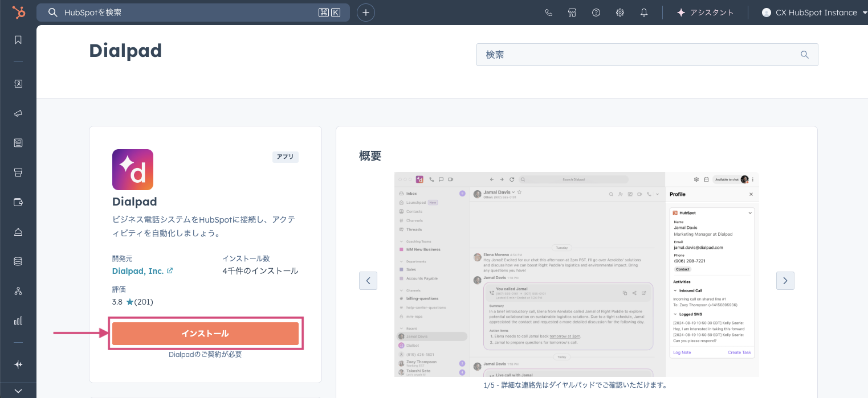Viewport: 868px width, 398px height.
Task: Open the settings gear icon
Action: [x=620, y=13]
